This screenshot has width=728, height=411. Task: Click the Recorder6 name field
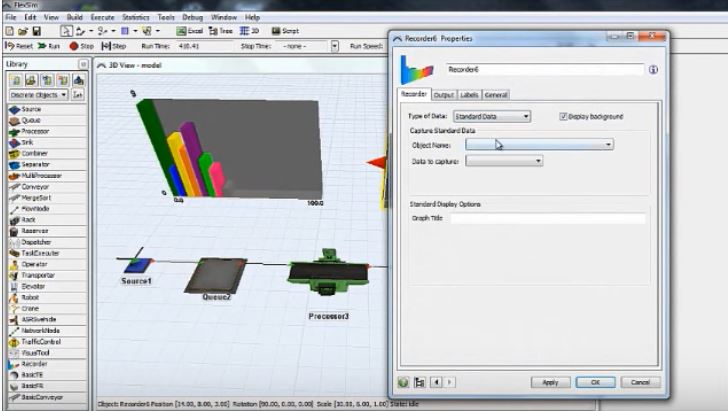pyautogui.click(x=545, y=70)
